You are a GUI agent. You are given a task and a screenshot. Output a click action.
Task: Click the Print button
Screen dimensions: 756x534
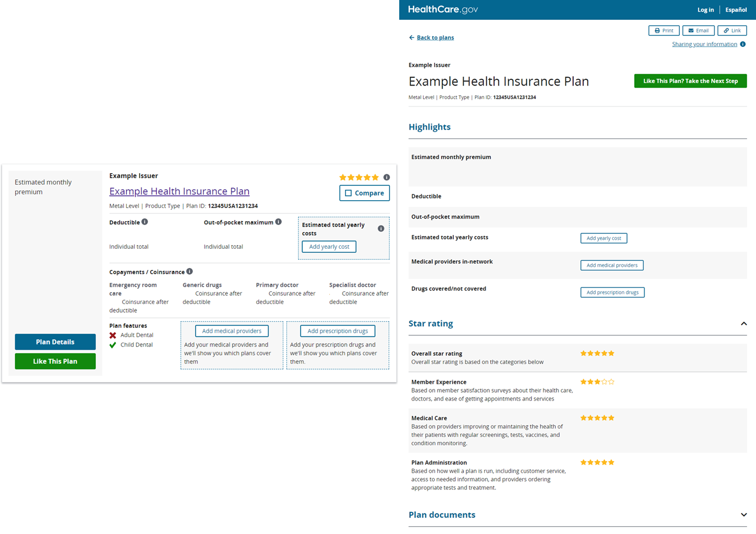663,30
